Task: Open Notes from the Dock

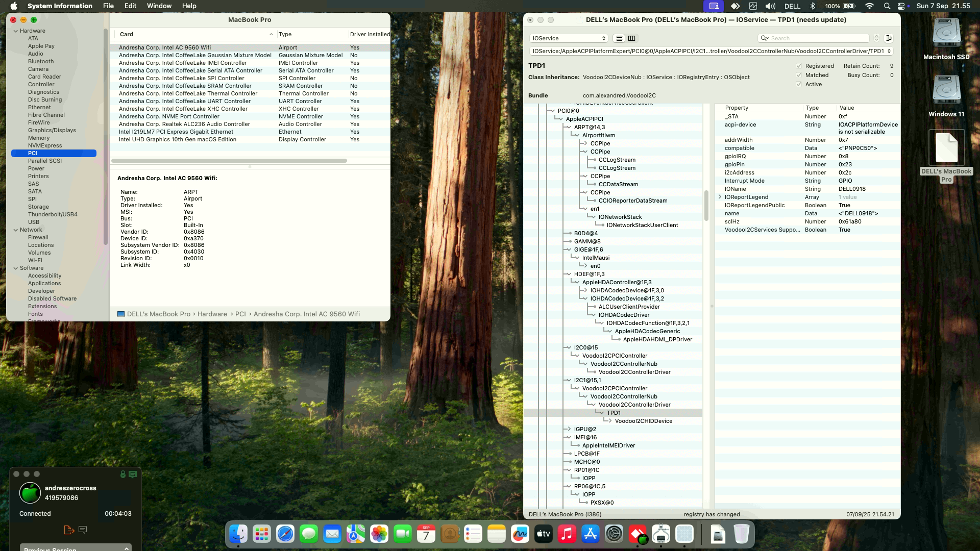Action: 497,534
